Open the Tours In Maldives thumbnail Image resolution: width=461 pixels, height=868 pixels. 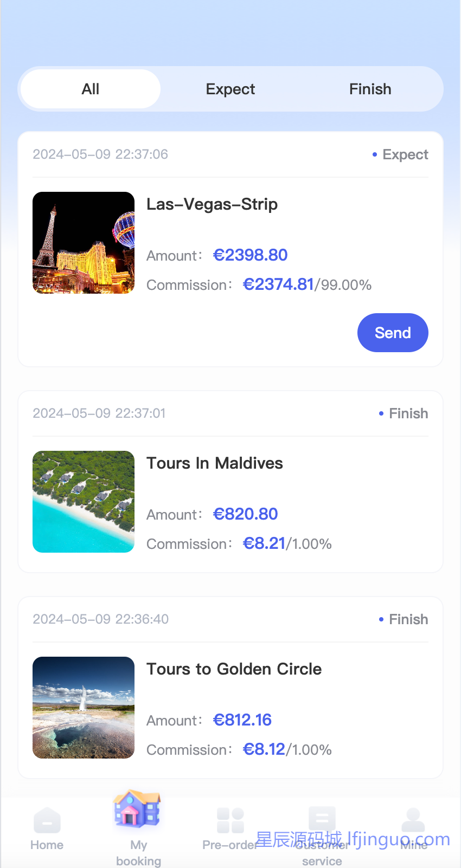pyautogui.click(x=84, y=502)
